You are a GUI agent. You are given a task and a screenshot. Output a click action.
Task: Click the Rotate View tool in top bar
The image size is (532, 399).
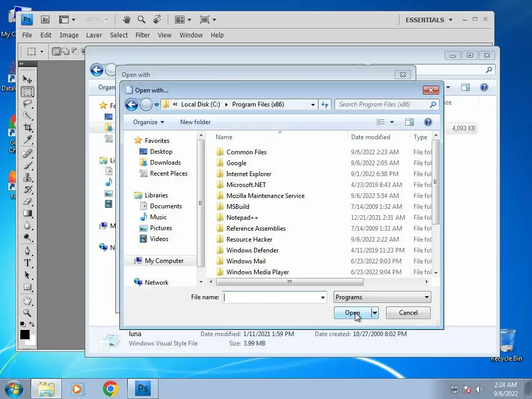point(157,20)
